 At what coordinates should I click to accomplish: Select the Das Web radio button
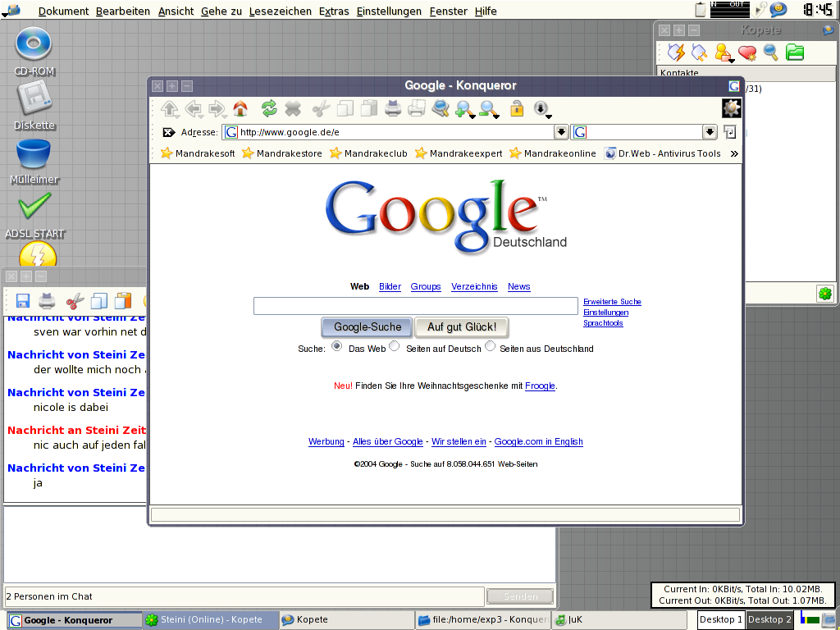(x=336, y=346)
